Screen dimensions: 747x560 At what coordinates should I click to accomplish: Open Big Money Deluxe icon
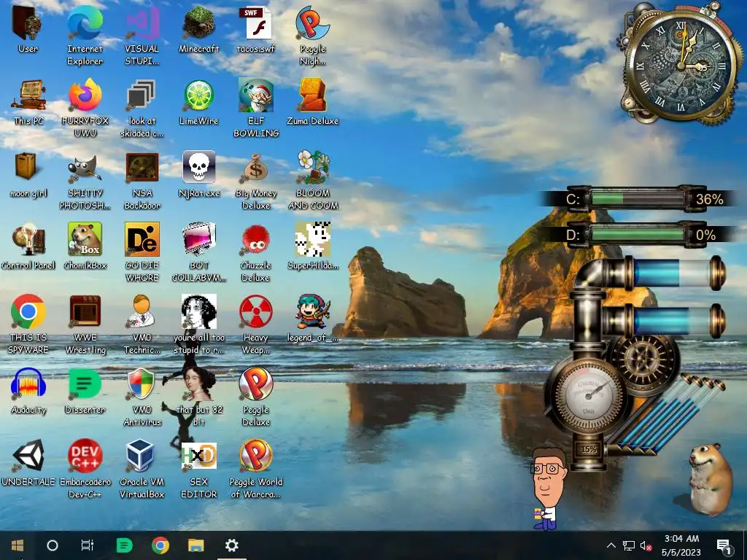tap(256, 168)
